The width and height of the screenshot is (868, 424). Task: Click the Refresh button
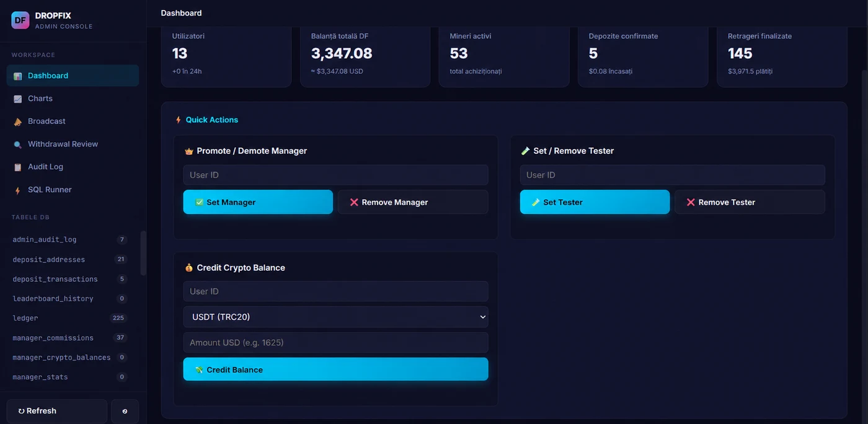57,411
